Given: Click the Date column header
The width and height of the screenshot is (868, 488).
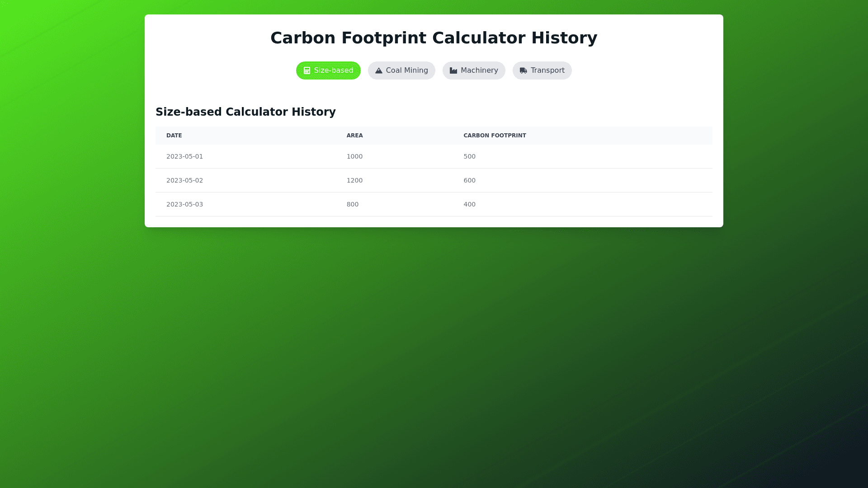Looking at the screenshot, I should 174,136.
